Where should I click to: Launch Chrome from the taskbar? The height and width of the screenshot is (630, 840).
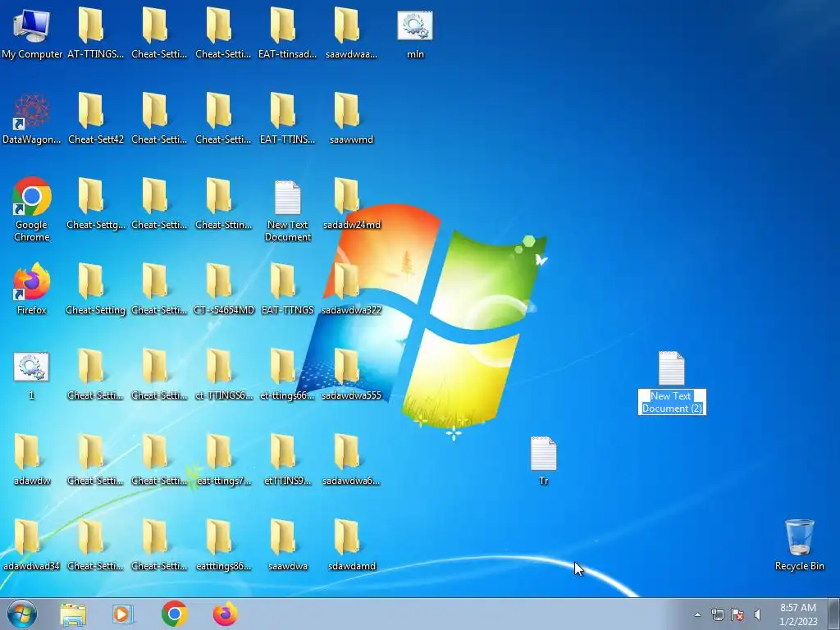[174, 614]
